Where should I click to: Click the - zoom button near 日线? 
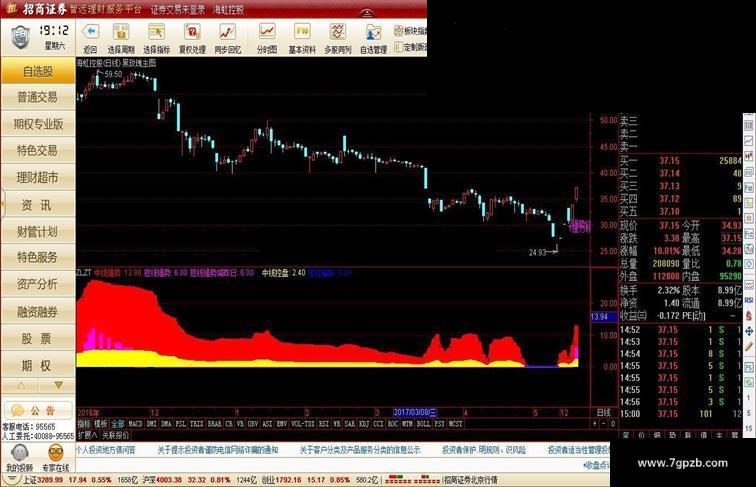[x=604, y=424]
